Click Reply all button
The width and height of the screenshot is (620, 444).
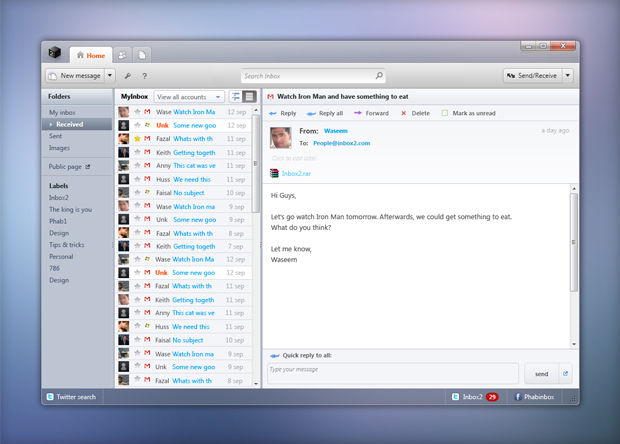point(325,113)
